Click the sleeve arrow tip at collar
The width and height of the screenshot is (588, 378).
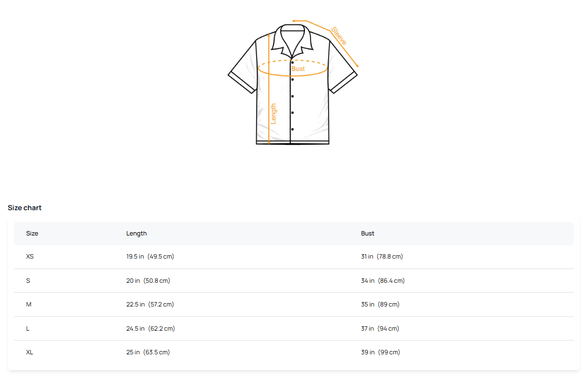coord(295,21)
